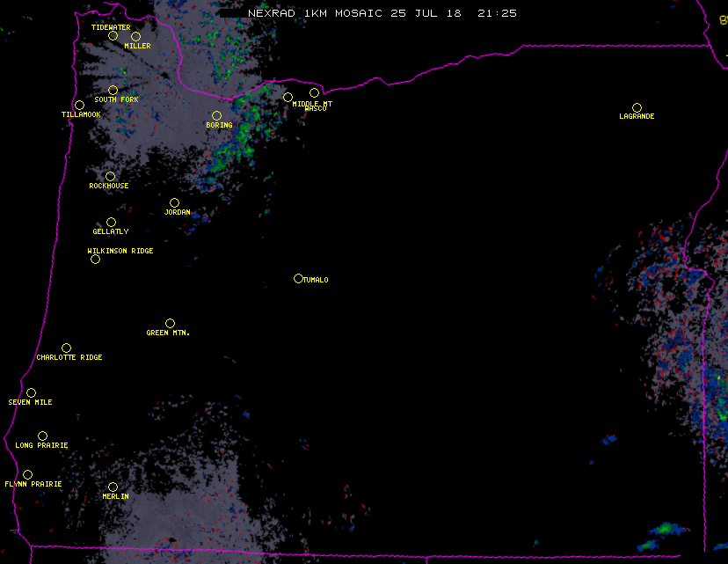Click the Boring station circle marker

(216, 115)
